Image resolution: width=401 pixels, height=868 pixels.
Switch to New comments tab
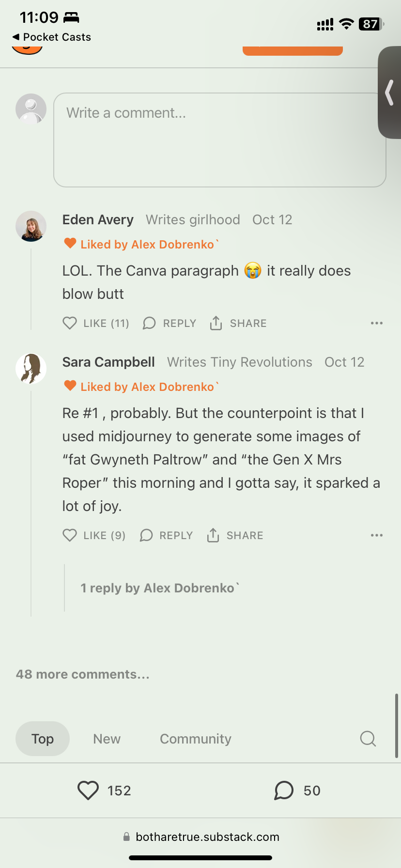(107, 739)
